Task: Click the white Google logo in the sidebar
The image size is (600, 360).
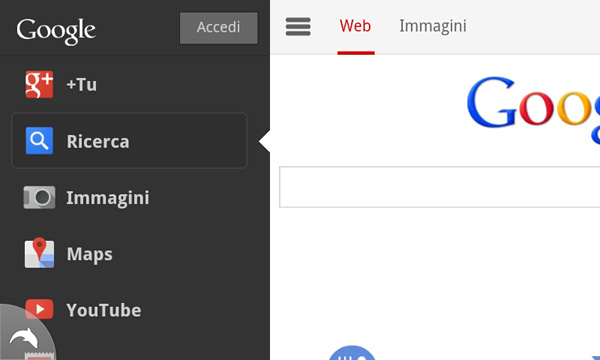Action: (x=56, y=31)
